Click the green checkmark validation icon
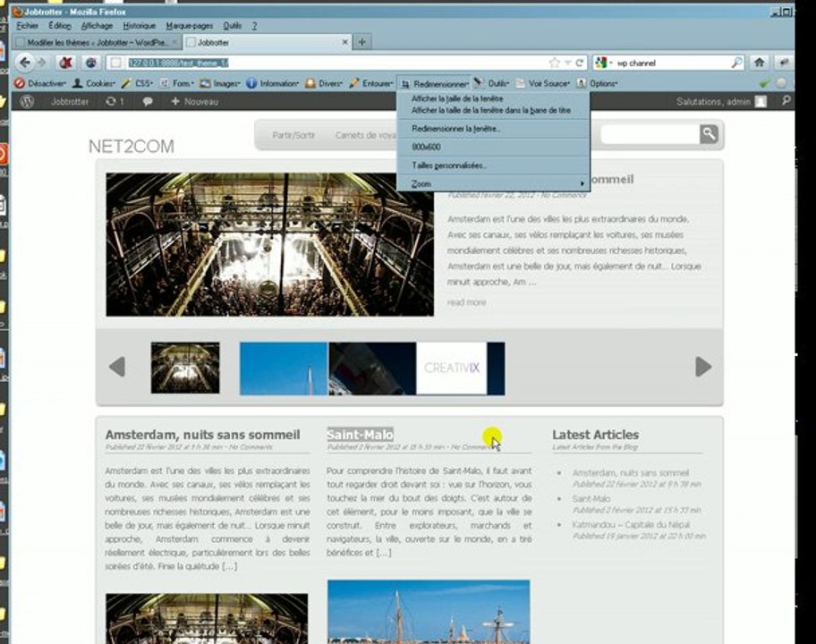816x644 pixels. [x=764, y=83]
